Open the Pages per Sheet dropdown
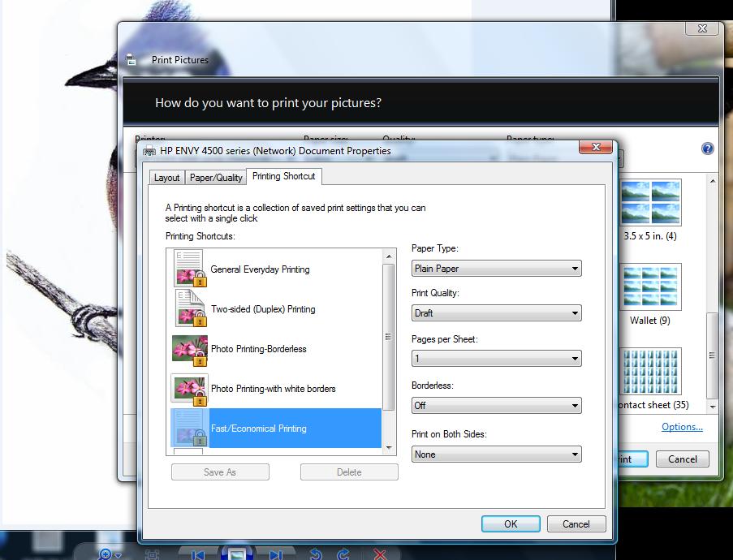Viewport: 733px width, 560px height. pyautogui.click(x=497, y=359)
